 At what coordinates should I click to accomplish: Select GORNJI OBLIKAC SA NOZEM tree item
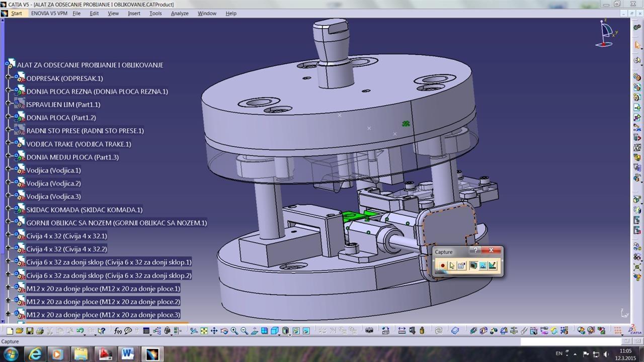117,223
